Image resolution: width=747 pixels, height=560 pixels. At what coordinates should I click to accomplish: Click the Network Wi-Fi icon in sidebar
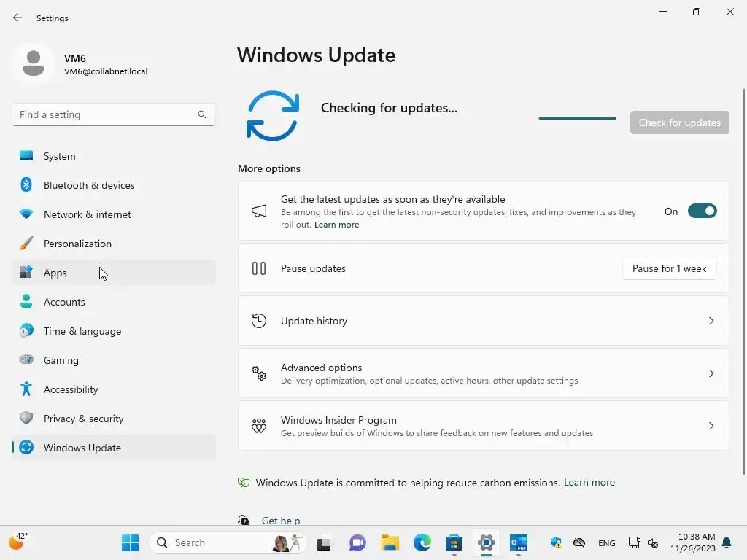26,214
